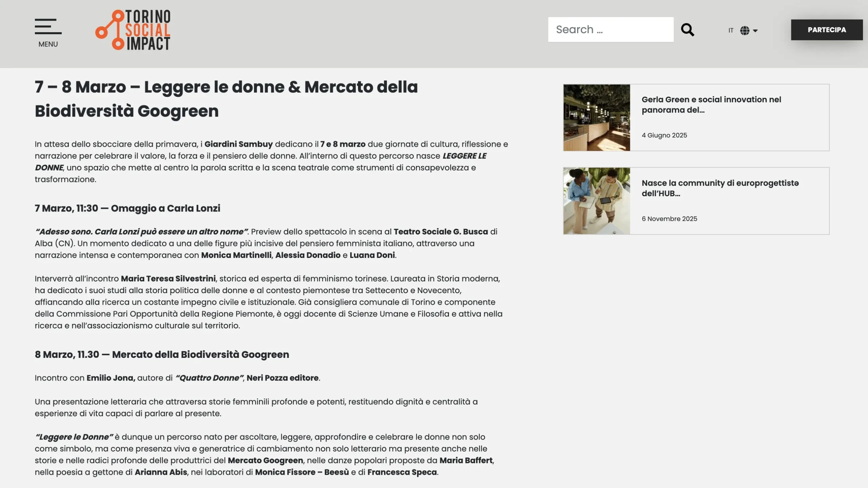Open the hamburger menu icon
The height and width of the screenshot is (488, 868).
tap(48, 26)
